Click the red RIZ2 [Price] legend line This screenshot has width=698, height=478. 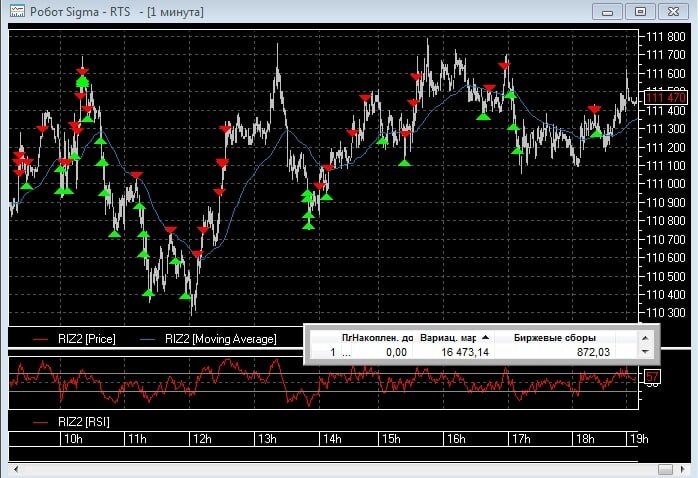click(x=40, y=340)
